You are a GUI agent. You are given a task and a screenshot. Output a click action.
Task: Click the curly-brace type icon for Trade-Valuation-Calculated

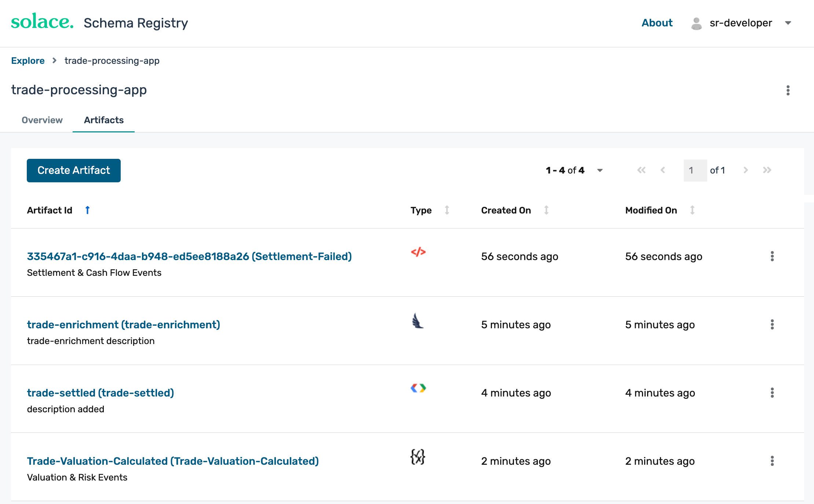tap(417, 457)
